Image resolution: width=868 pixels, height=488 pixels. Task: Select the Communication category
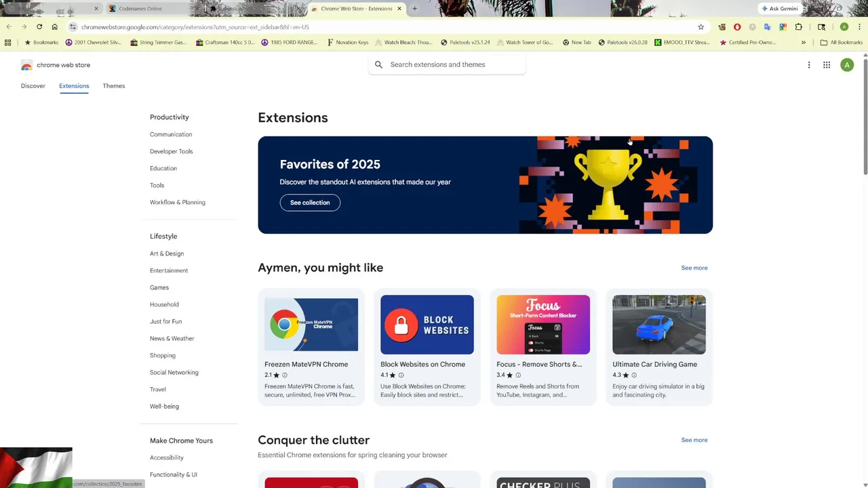point(171,134)
